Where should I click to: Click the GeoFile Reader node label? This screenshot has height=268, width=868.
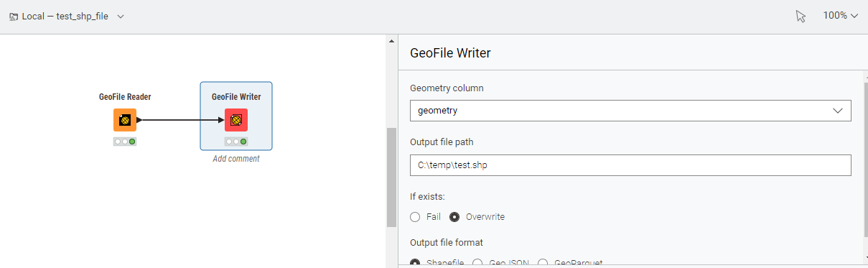125,97
